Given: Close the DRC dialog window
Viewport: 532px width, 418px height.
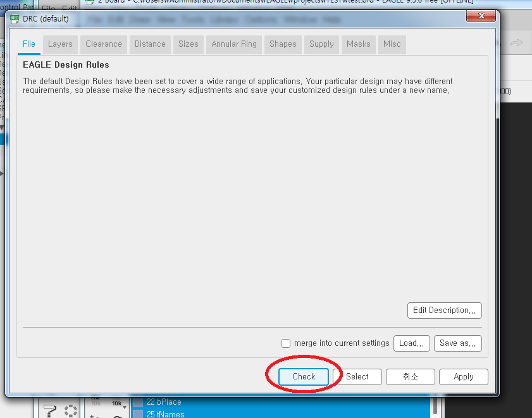Looking at the screenshot, I should (x=481, y=16).
